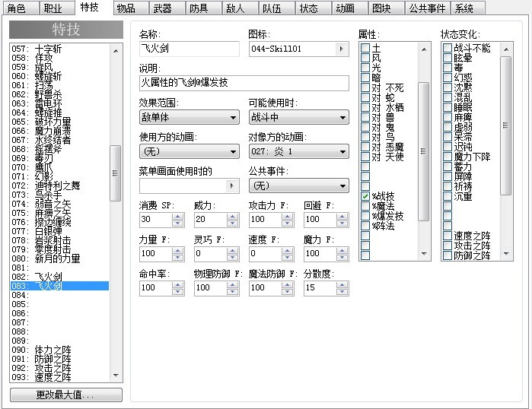Open the 效果范围 dropdown

190,117
